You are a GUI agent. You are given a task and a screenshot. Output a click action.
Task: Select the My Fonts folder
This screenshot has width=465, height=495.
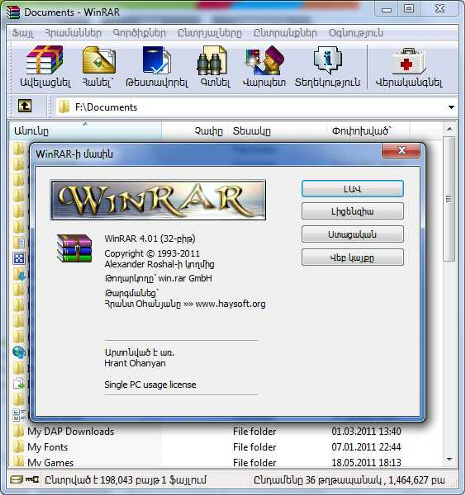click(x=47, y=447)
